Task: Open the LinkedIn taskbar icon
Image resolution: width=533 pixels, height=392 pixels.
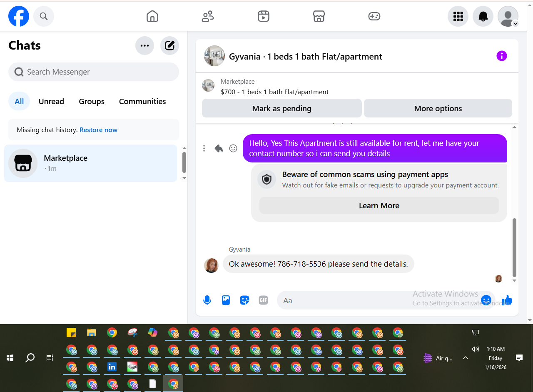Action: point(112,367)
